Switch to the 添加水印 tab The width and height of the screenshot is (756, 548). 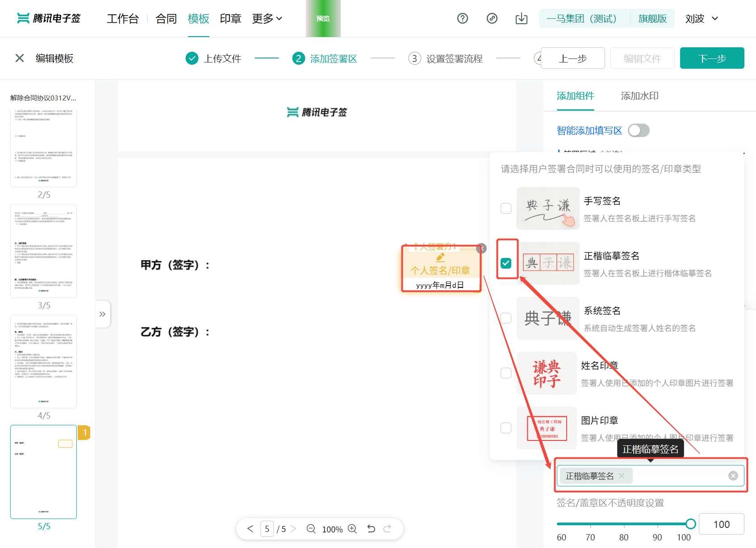click(639, 96)
